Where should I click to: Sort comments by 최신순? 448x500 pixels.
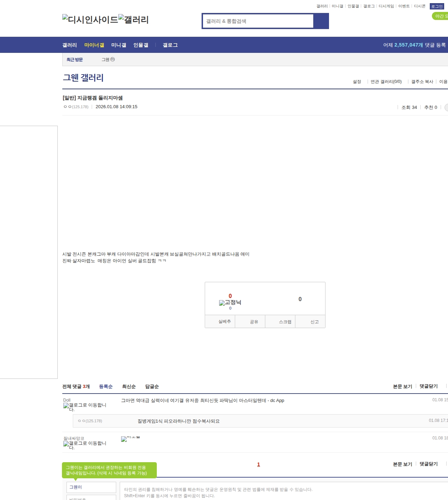pyautogui.click(x=129, y=387)
